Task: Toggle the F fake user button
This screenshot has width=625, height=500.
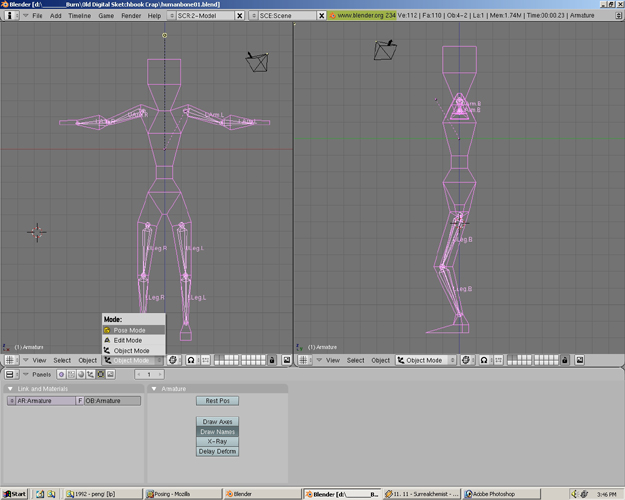Action: pyautogui.click(x=80, y=401)
